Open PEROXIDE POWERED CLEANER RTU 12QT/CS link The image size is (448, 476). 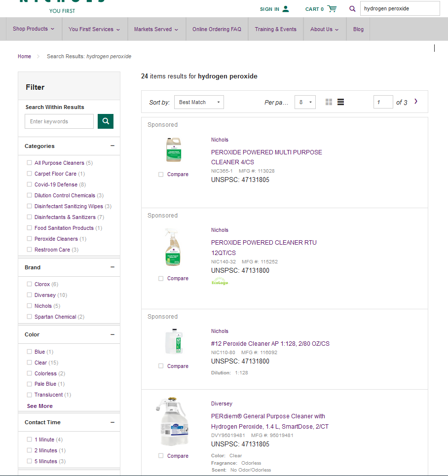(263, 248)
